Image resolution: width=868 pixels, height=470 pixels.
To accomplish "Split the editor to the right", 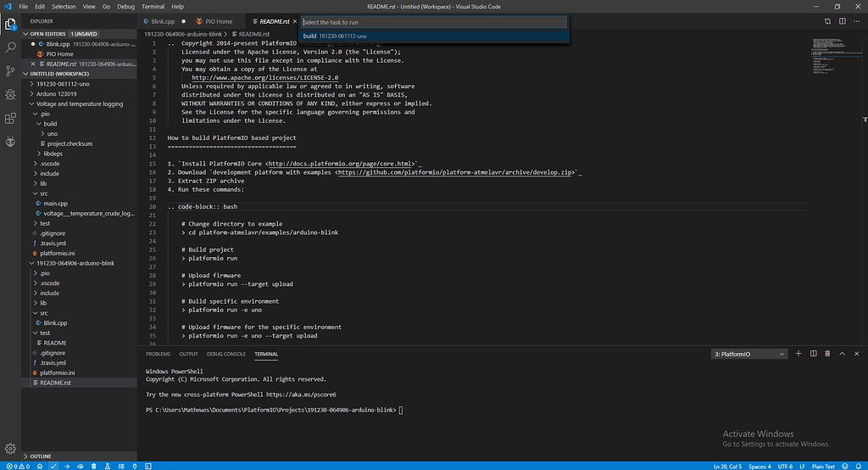I will pos(842,21).
